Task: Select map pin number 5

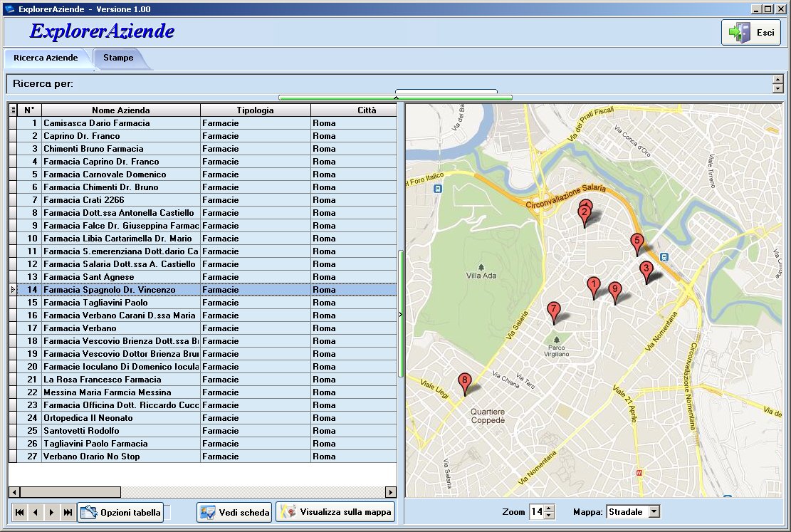Action: tap(637, 244)
